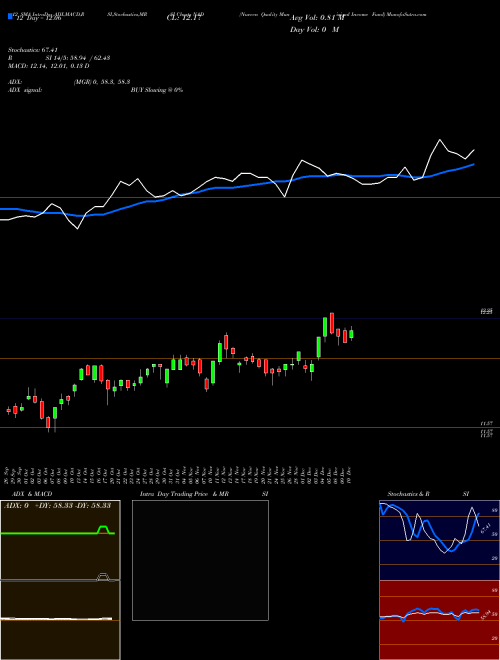The height and width of the screenshot is (660, 500).
Task: Click the 'Intra Day Trading Price & MR' heading
Action: (x=184, y=494)
